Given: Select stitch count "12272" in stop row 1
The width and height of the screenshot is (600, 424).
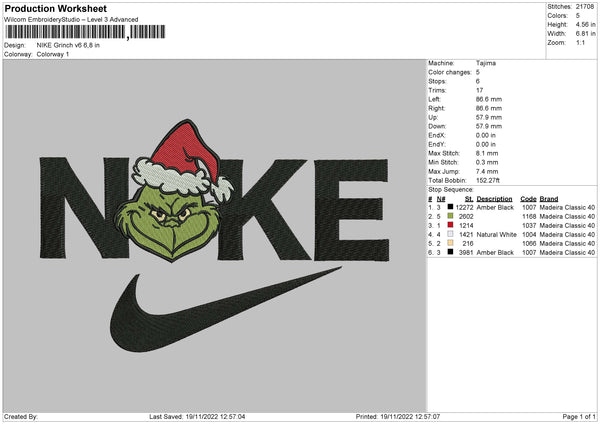Looking at the screenshot, I should pyautogui.click(x=465, y=207).
